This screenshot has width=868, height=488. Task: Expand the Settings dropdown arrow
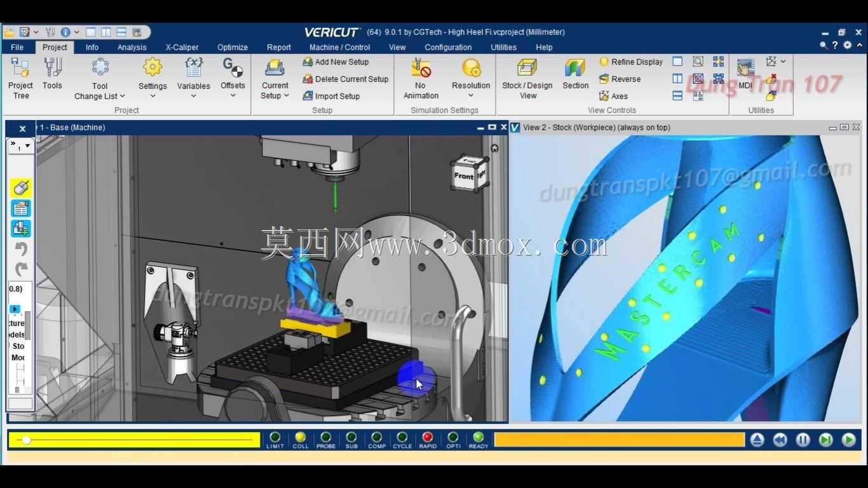(153, 97)
